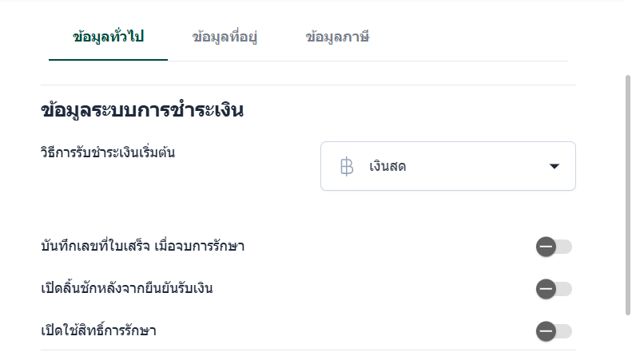Go to ข้อมูลภาษี tab
632x364 pixels.
[x=337, y=37]
